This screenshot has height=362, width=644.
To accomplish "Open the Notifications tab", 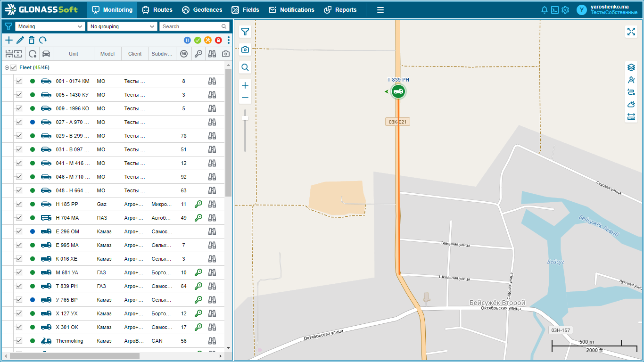I will pyautogui.click(x=291, y=10).
